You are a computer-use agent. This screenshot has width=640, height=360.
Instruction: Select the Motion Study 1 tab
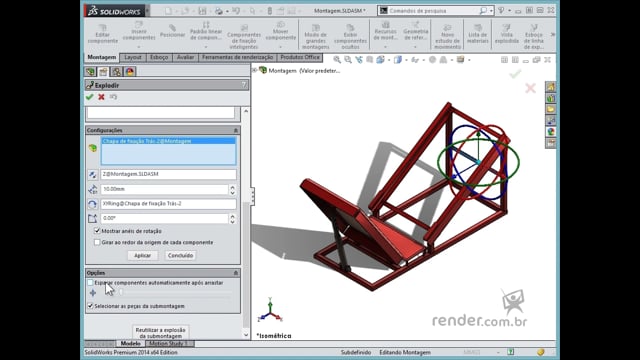click(168, 344)
